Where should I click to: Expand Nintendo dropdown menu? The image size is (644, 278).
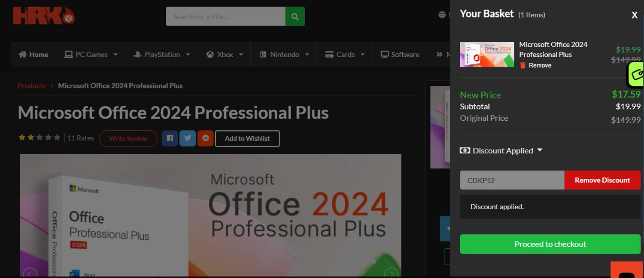pos(284,55)
